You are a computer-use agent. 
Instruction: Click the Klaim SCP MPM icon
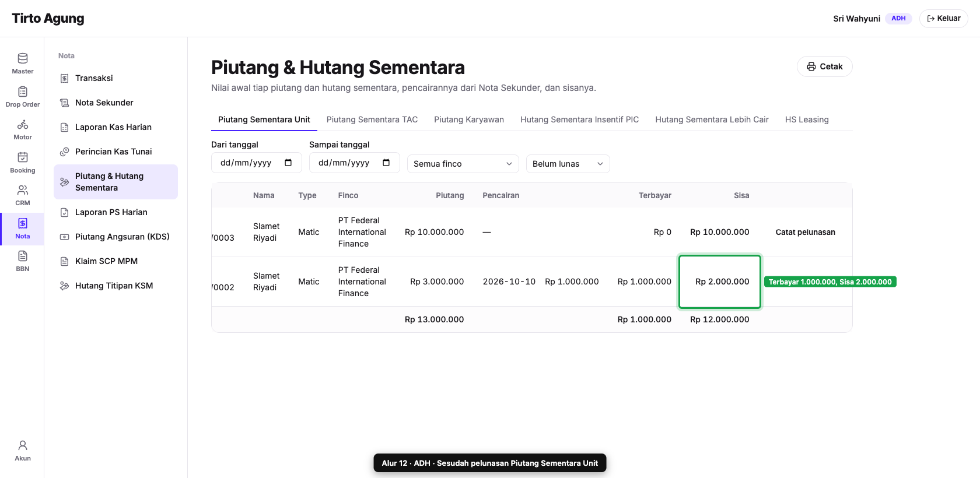pyautogui.click(x=65, y=261)
